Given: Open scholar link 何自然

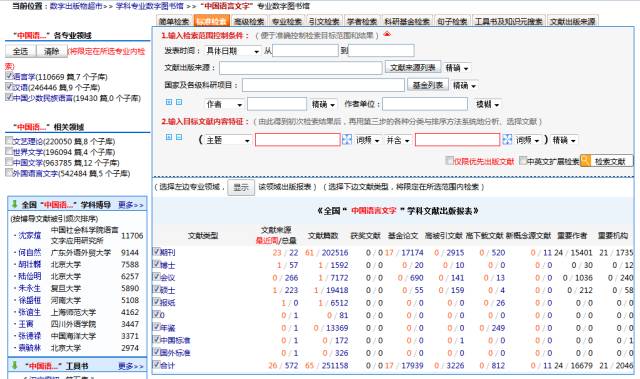Looking at the screenshot, I should coord(30,252).
